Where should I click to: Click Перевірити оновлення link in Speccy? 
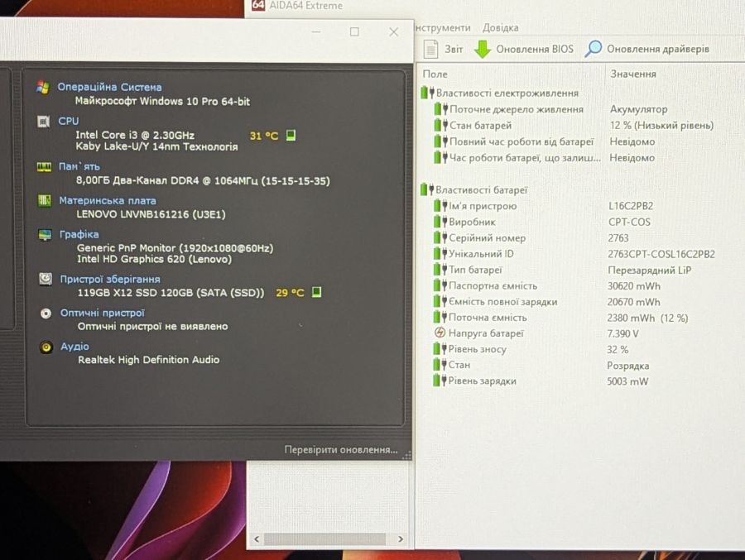coord(341,449)
